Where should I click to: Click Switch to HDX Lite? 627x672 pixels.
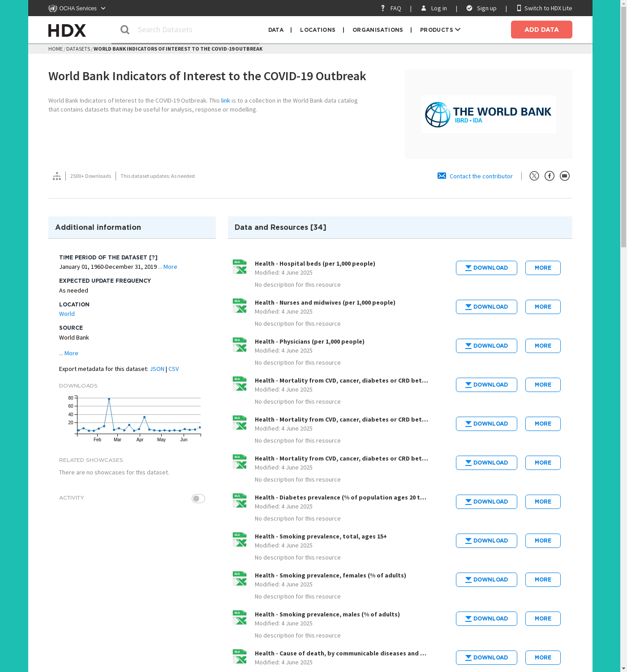pos(548,8)
